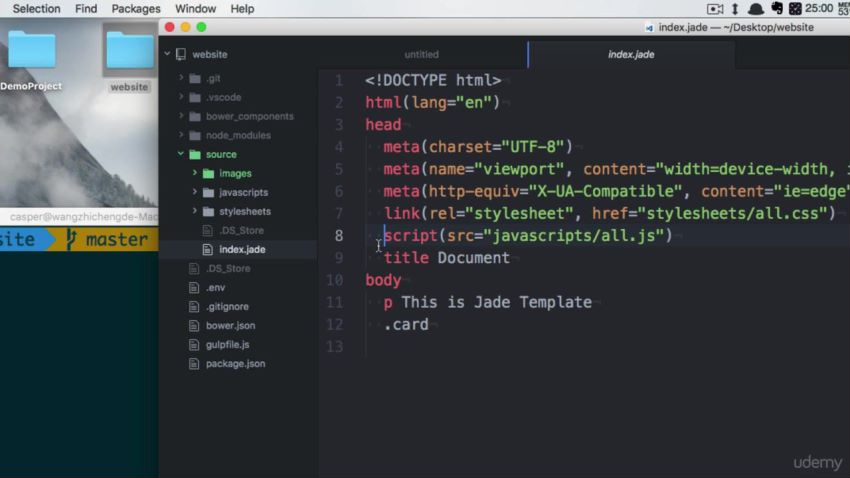Click the green source folder icon
Image resolution: width=850 pixels, height=478 pixels.
point(195,154)
